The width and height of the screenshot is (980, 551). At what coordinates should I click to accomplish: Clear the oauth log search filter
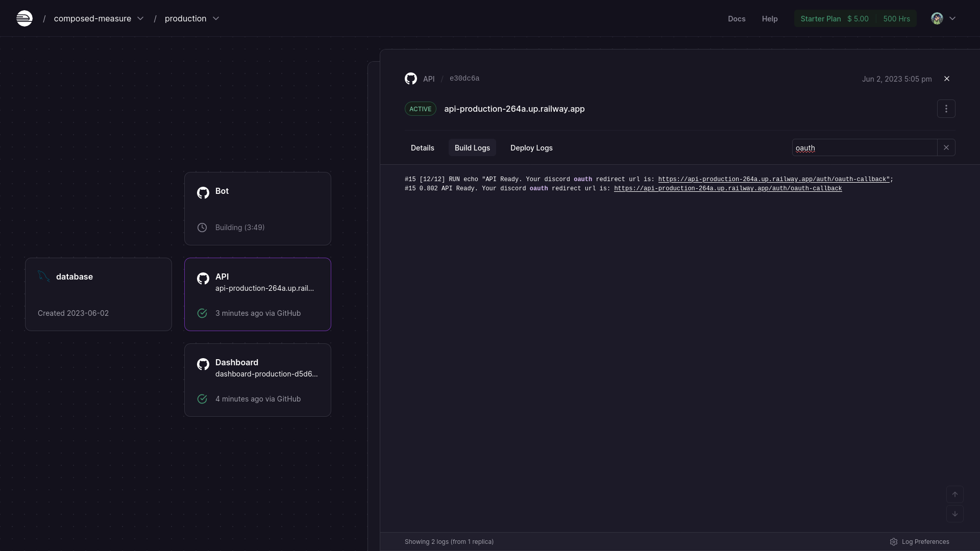(x=946, y=147)
